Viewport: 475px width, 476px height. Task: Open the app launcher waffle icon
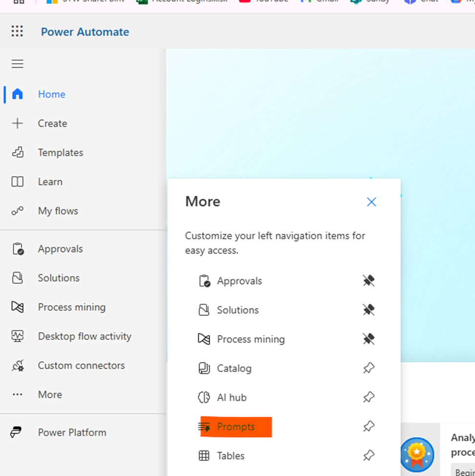pos(17,32)
